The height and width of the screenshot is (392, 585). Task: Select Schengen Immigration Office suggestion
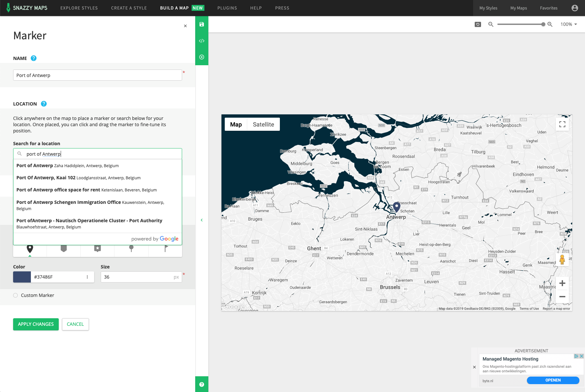[x=97, y=205]
